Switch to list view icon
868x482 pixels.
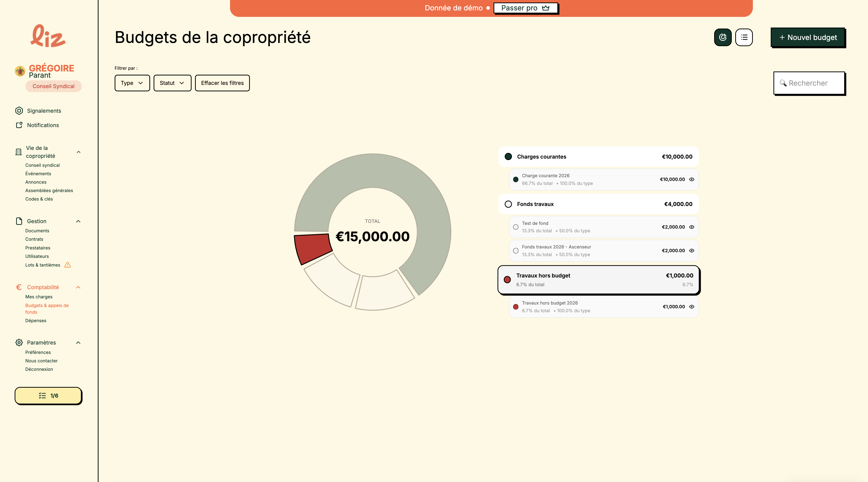[744, 37]
